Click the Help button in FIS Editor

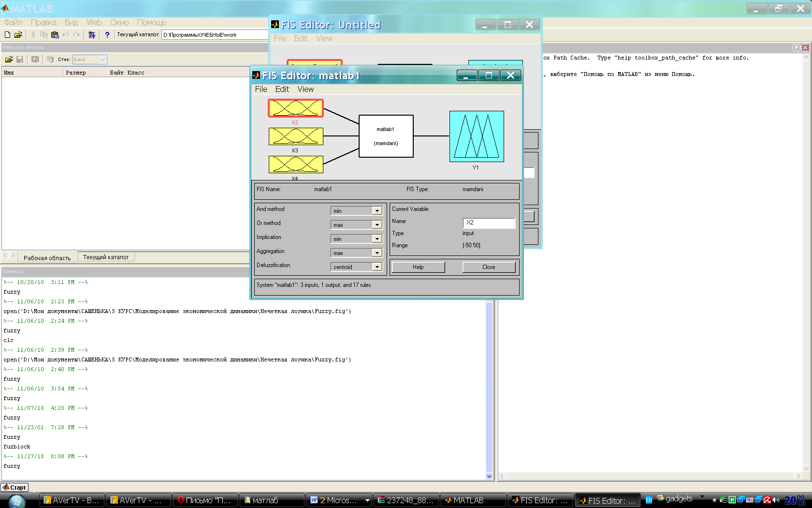pos(418,267)
